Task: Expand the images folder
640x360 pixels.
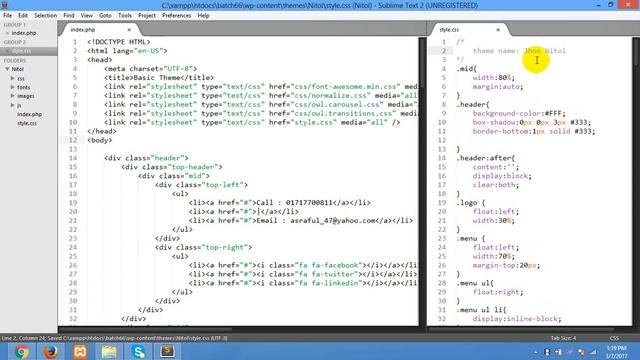Action: (x=13, y=96)
